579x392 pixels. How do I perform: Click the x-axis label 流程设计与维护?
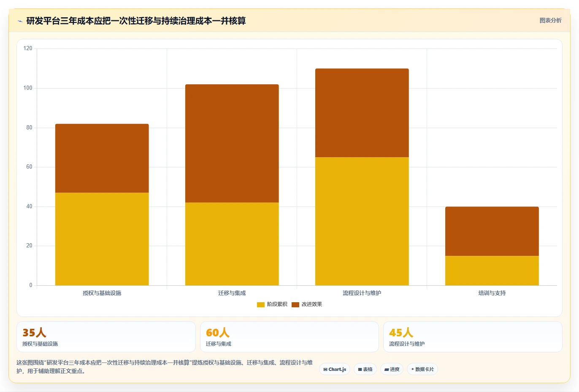pos(362,293)
